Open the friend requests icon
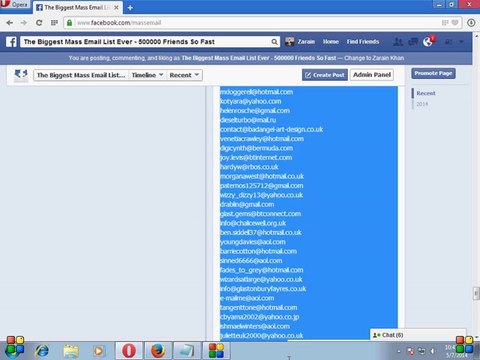Viewport: 480px width, 360px height. [398, 42]
